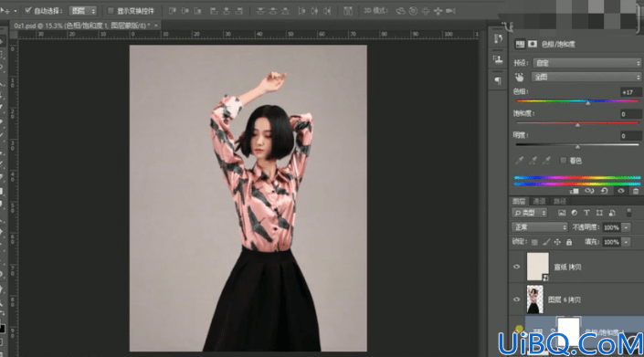Enable the Colorize checkbox

[x=564, y=161]
